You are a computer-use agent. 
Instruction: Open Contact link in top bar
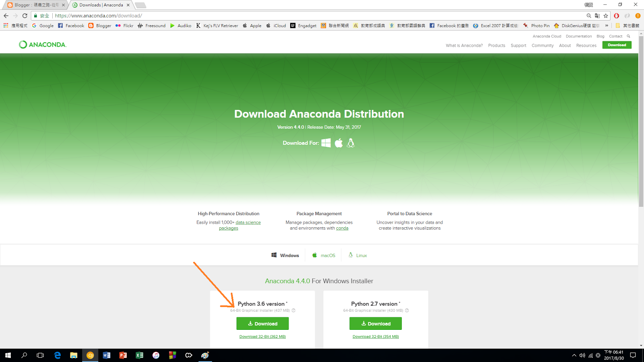click(x=615, y=36)
